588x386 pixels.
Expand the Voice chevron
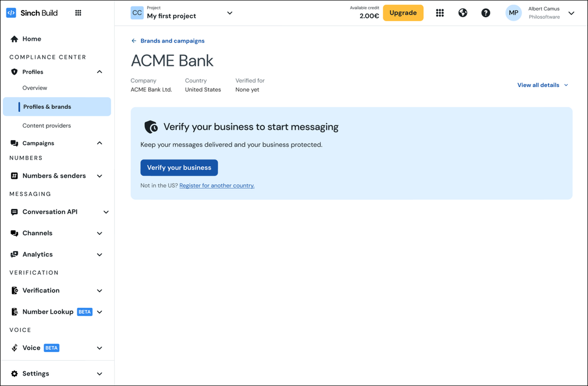click(x=99, y=348)
